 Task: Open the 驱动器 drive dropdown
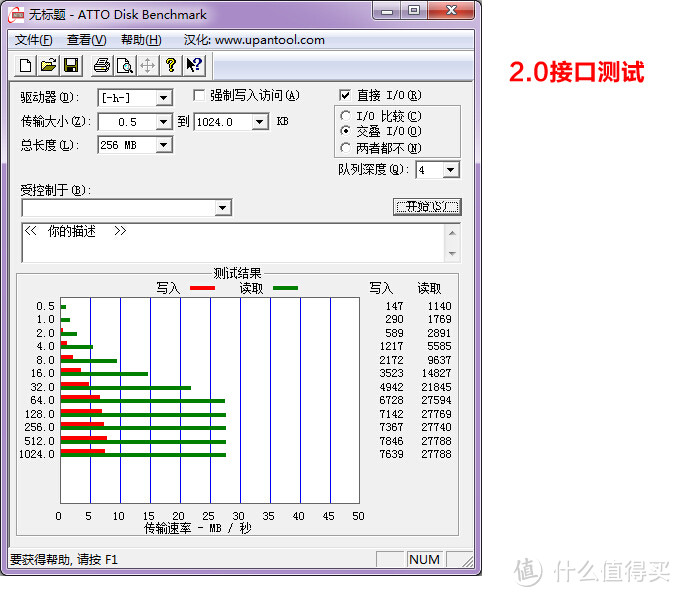[163, 98]
